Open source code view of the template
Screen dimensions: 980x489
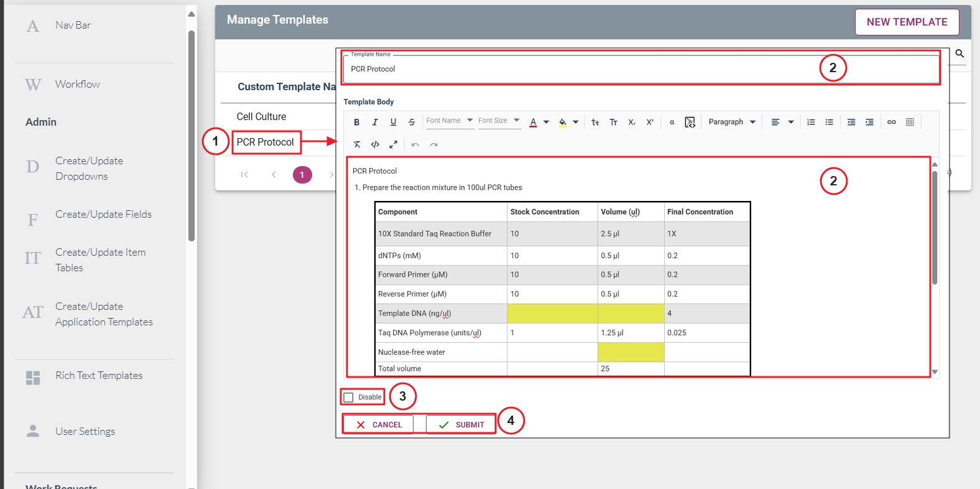(x=375, y=145)
